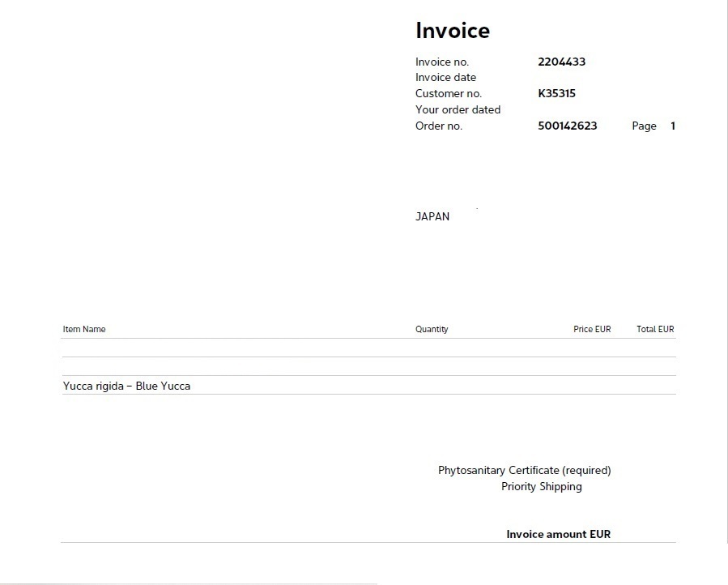Click the Invoice heading
The height and width of the screenshot is (585, 728).
click(452, 31)
